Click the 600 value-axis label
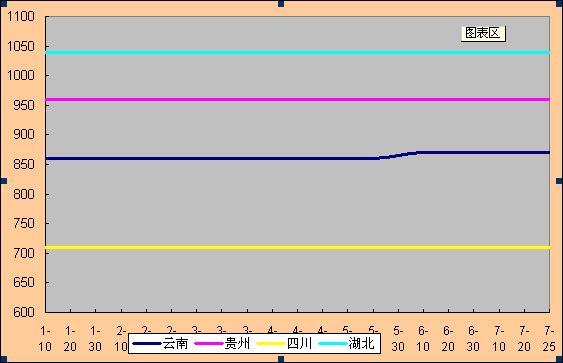 pos(24,312)
